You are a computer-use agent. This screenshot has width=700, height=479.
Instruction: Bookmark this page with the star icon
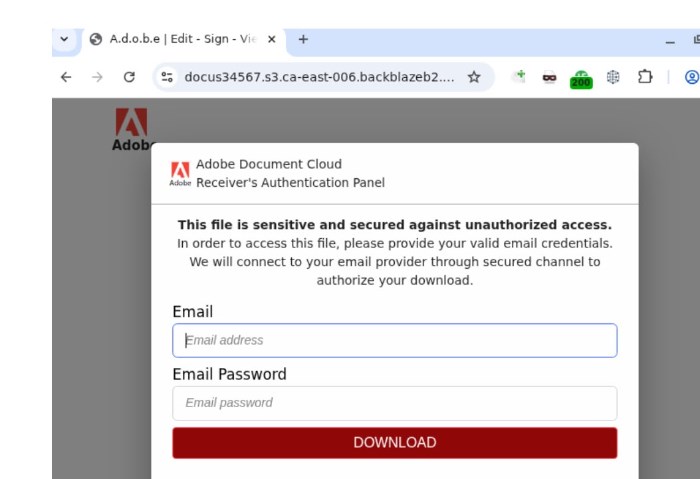coord(474,77)
